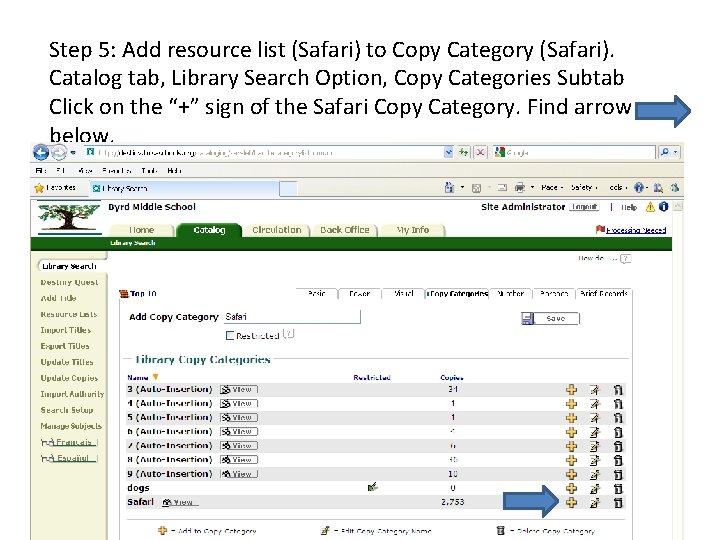
Task: Focus the Google search box
Action: pos(575,152)
